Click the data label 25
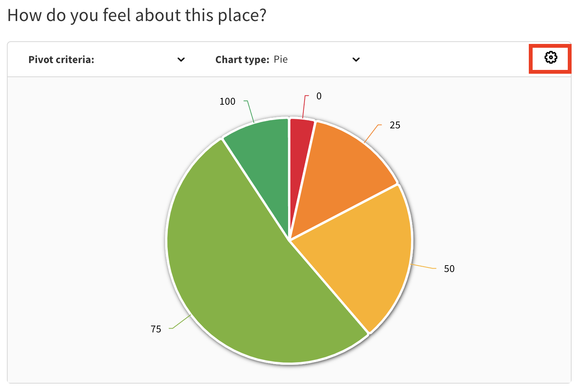580x392 pixels. 395,125
